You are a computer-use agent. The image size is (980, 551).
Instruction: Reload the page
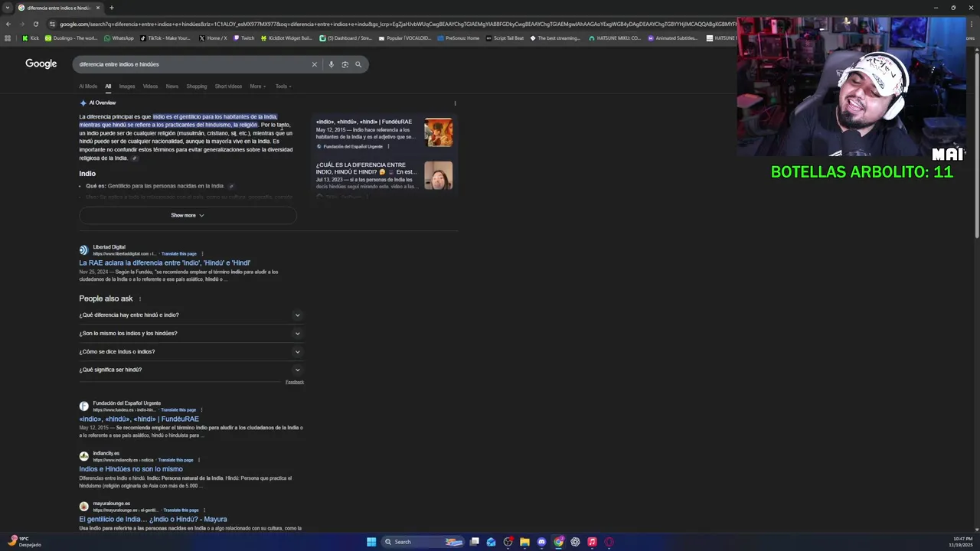click(x=35, y=24)
